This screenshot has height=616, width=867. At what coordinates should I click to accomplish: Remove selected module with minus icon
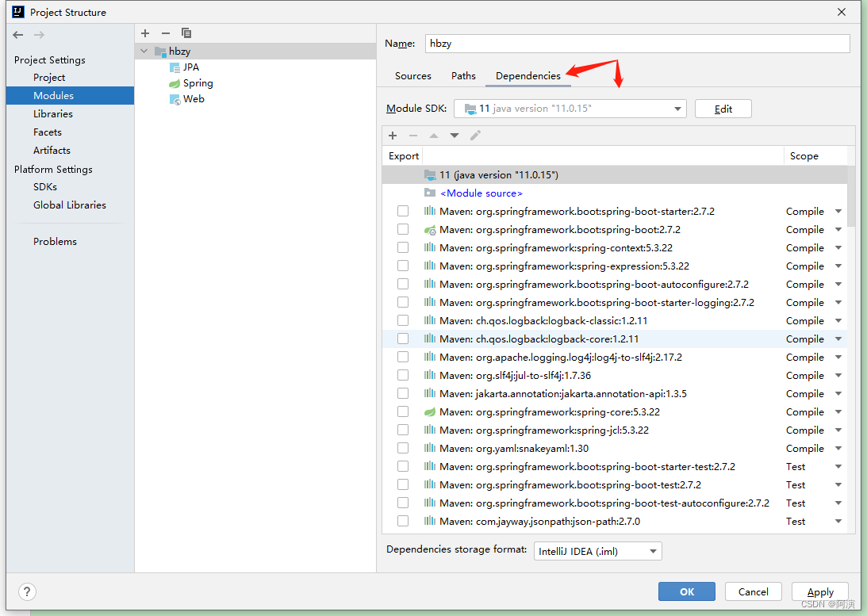tap(165, 33)
